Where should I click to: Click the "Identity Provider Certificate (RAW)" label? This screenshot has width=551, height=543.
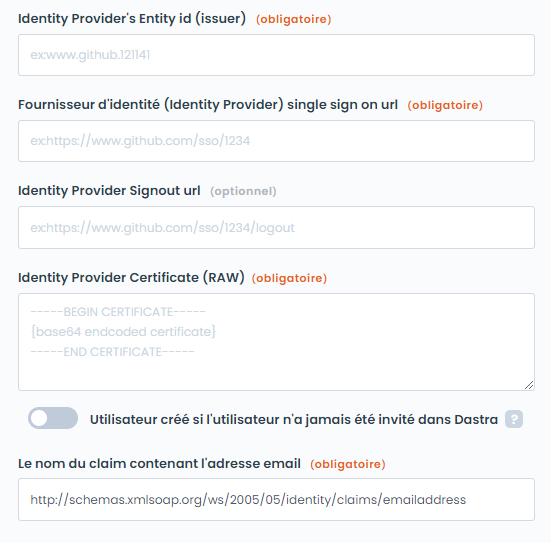(x=131, y=278)
